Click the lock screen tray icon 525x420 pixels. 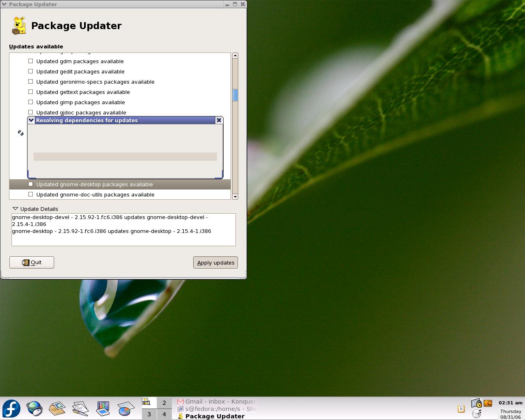tap(476, 404)
